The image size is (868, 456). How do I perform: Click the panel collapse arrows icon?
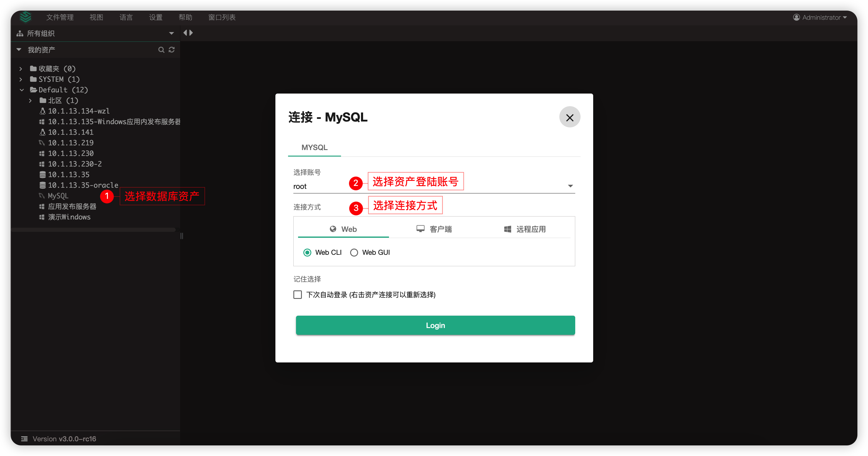click(188, 33)
